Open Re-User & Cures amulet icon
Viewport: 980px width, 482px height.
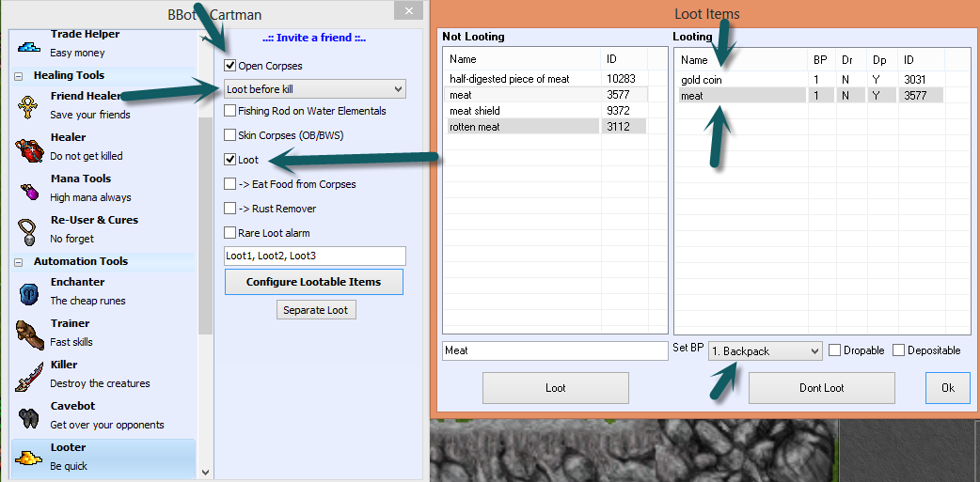(28, 230)
